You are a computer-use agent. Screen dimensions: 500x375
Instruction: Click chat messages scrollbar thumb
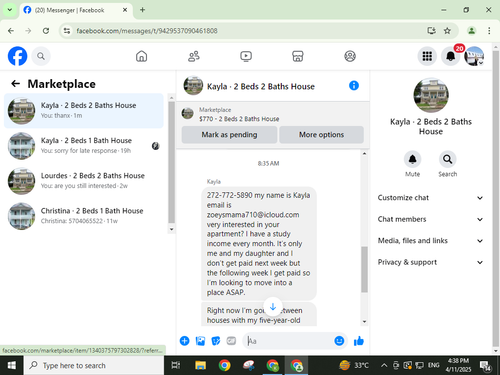(x=364, y=269)
